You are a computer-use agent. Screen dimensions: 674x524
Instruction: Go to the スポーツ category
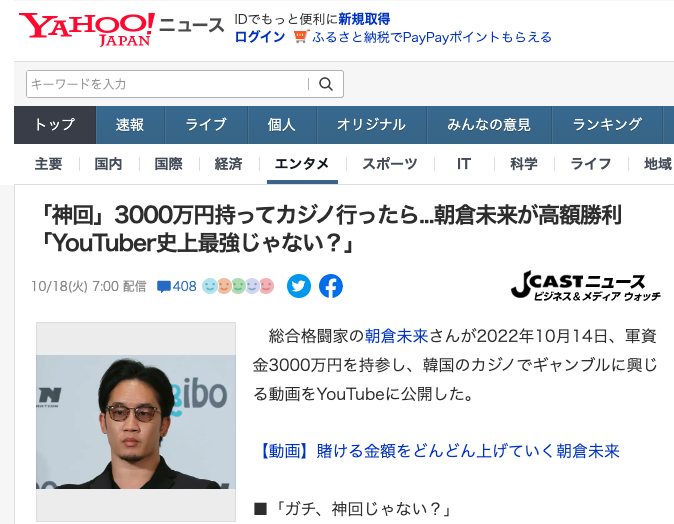click(x=390, y=164)
